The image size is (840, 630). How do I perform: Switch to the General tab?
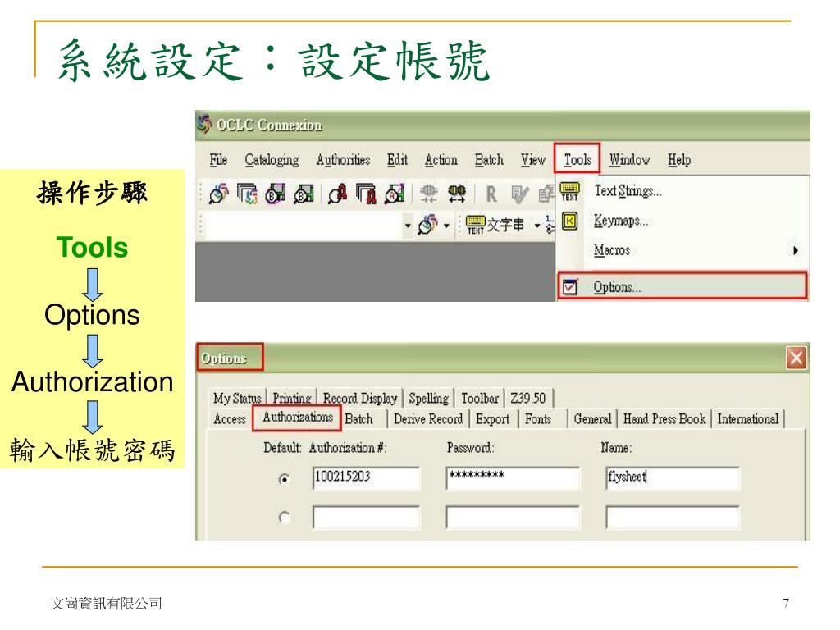592,419
